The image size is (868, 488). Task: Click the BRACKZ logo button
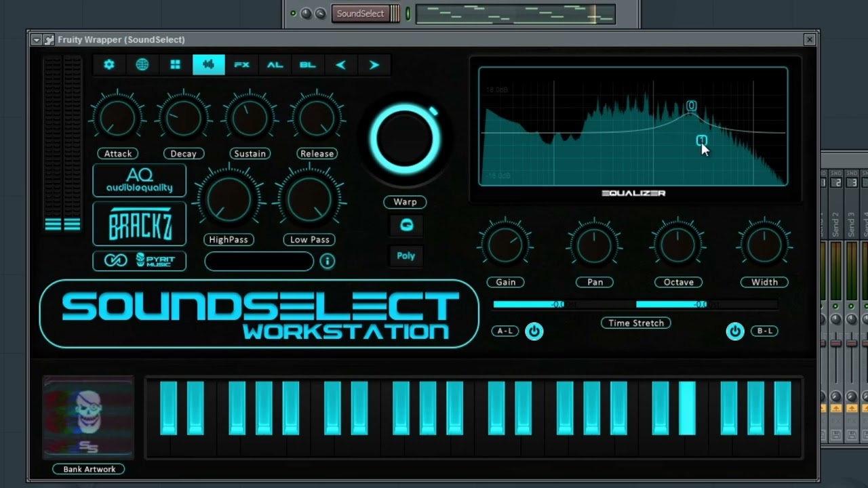139,223
